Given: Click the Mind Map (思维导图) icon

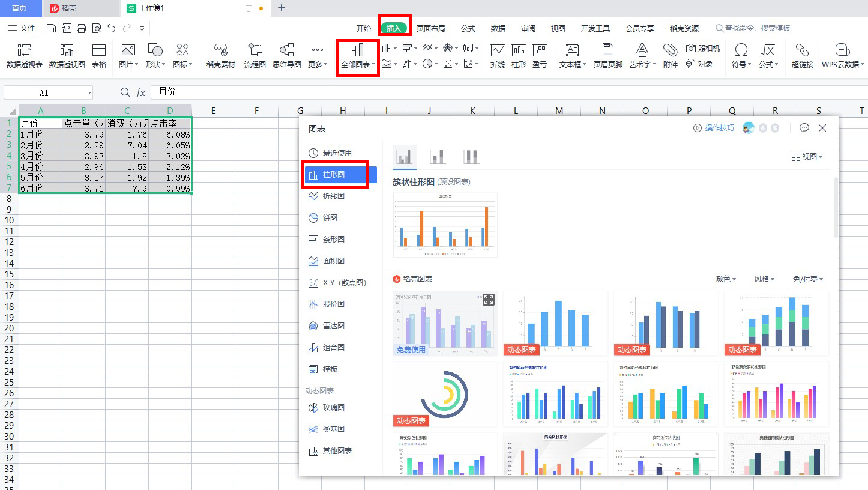Looking at the screenshot, I should (x=286, y=55).
